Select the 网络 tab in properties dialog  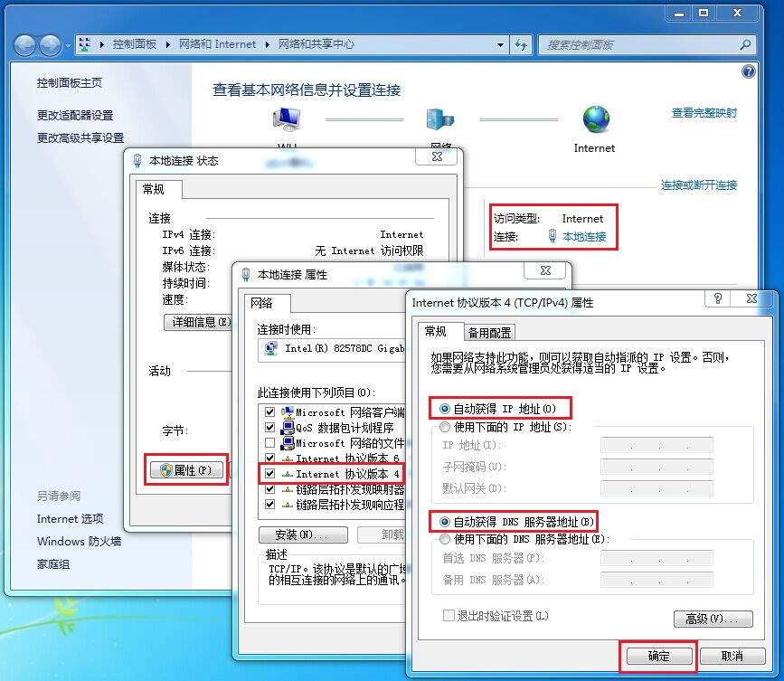pyautogui.click(x=261, y=303)
